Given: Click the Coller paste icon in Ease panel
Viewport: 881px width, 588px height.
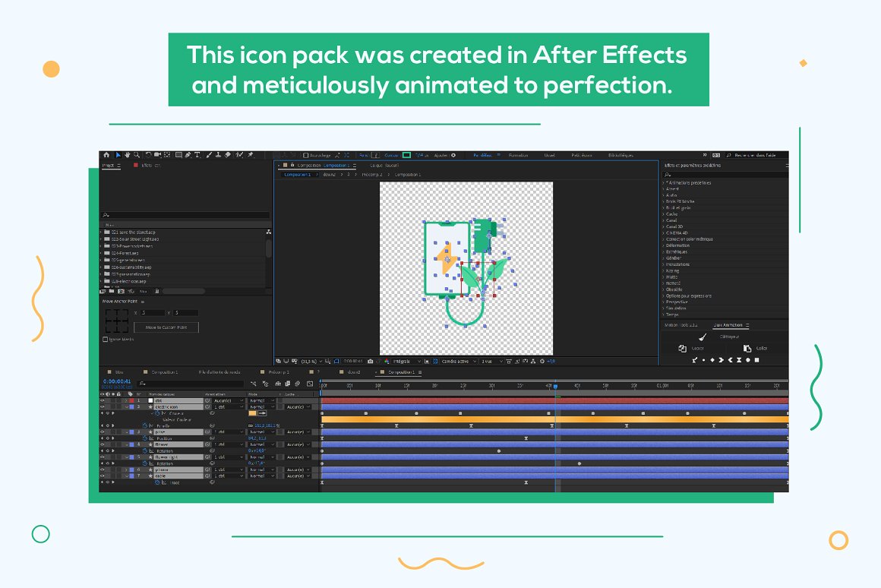Looking at the screenshot, I should 747,349.
